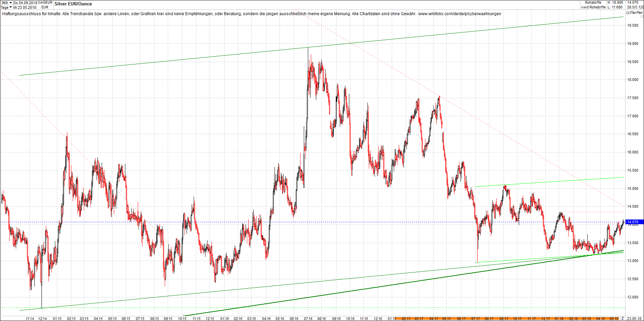This screenshot has height=321, width=644.
Task: Click the orange highlighted timeline range bar
Action: tap(505, 318)
